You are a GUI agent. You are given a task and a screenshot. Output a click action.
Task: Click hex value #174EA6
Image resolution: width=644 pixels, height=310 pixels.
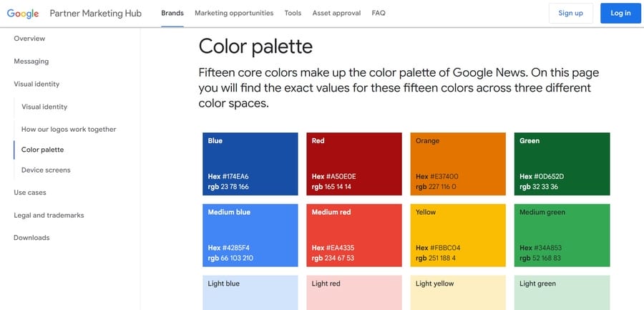235,176
